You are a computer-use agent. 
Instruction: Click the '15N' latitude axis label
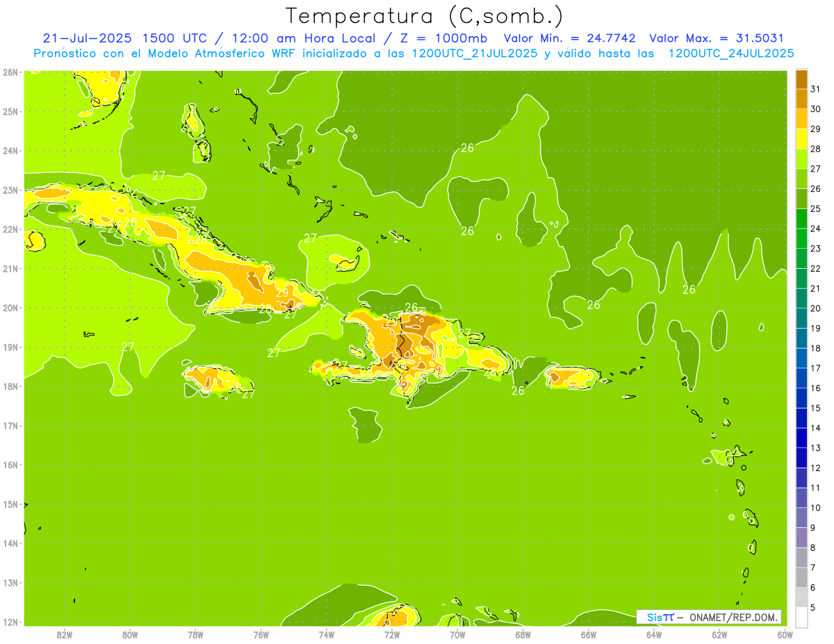(x=10, y=504)
